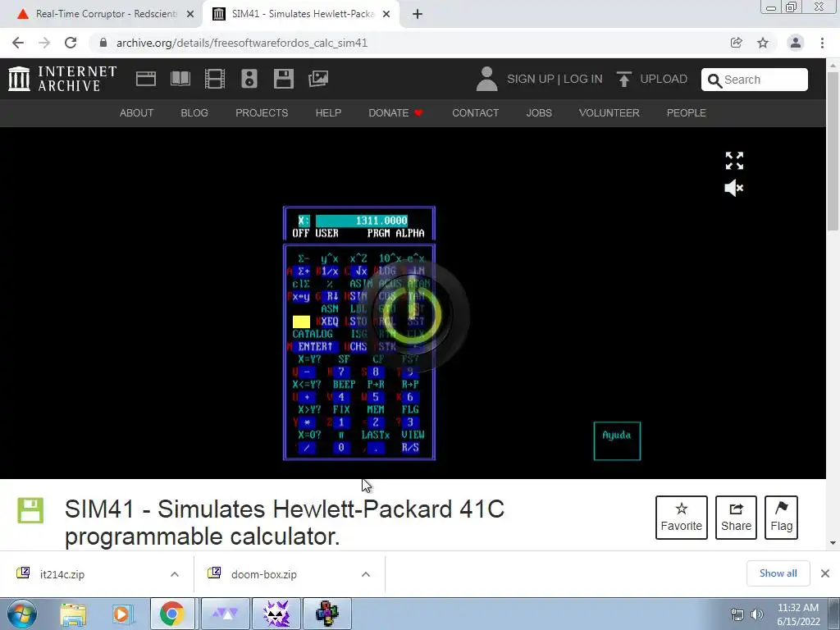Select the SIM41 tab
The height and width of the screenshot is (630, 840).
pos(300,14)
